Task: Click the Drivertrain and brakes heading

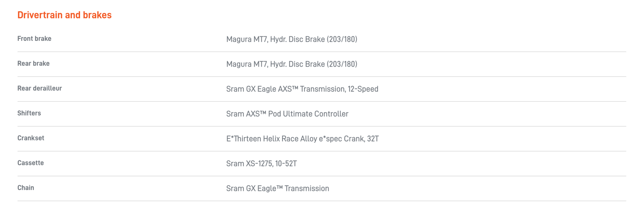Action: point(64,15)
